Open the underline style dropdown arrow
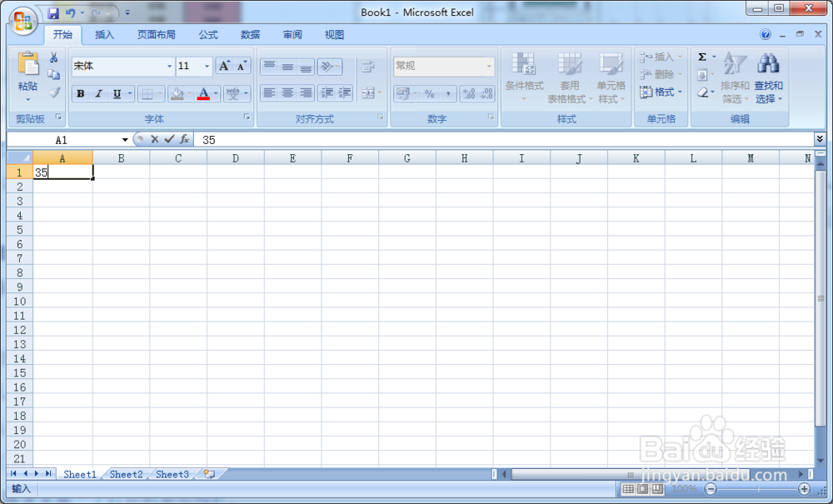Image resolution: width=833 pixels, height=504 pixels. [130, 94]
